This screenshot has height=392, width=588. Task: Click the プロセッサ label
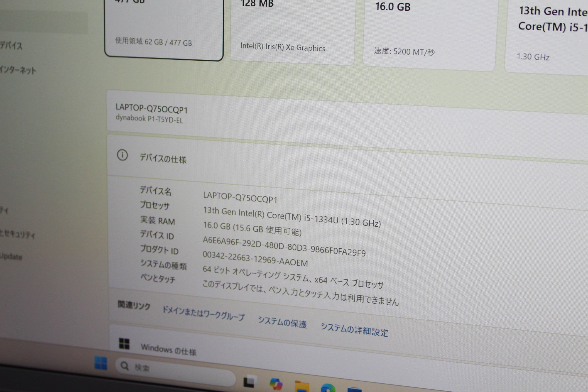[155, 205]
